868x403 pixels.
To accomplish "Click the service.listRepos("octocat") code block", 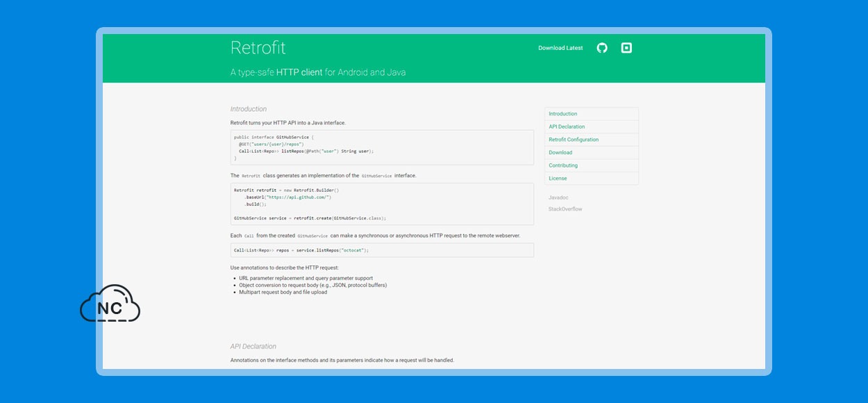I will tap(382, 250).
